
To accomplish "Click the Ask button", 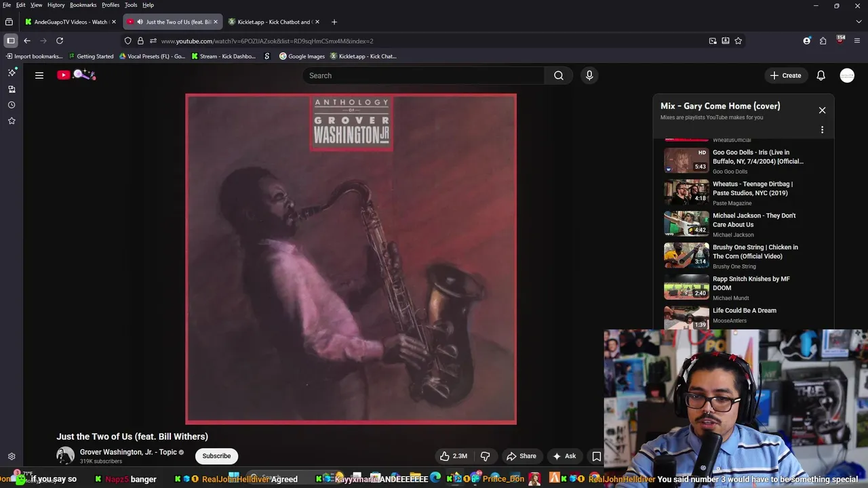I will (x=564, y=456).
